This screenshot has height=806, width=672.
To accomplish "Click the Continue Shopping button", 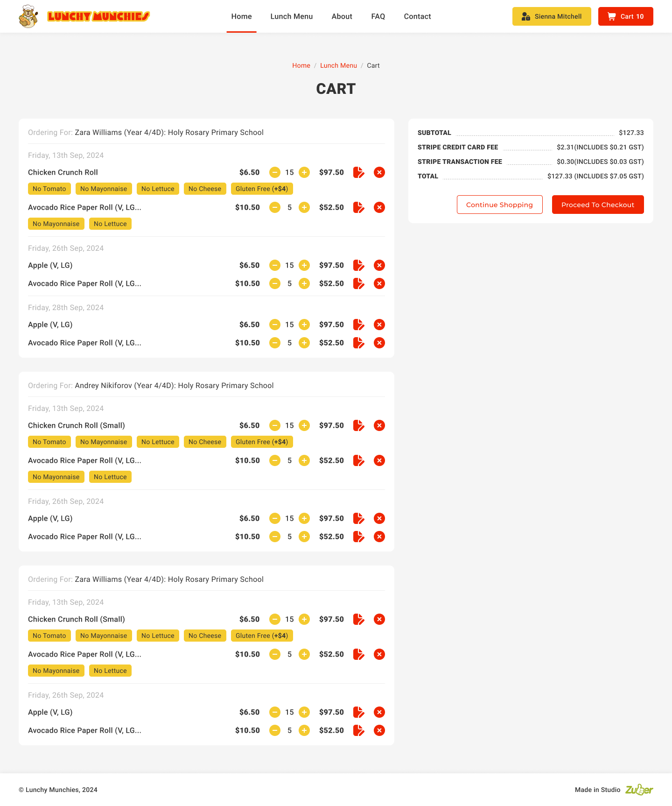I will coord(499,205).
